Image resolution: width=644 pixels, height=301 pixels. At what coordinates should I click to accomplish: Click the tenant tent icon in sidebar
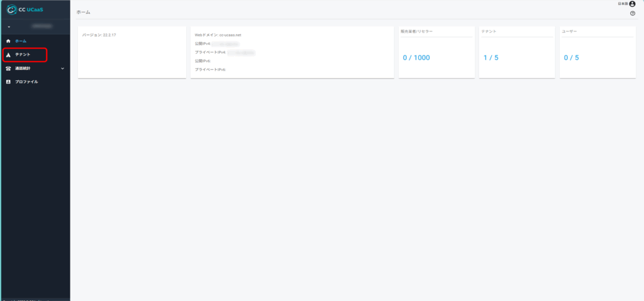[8, 55]
